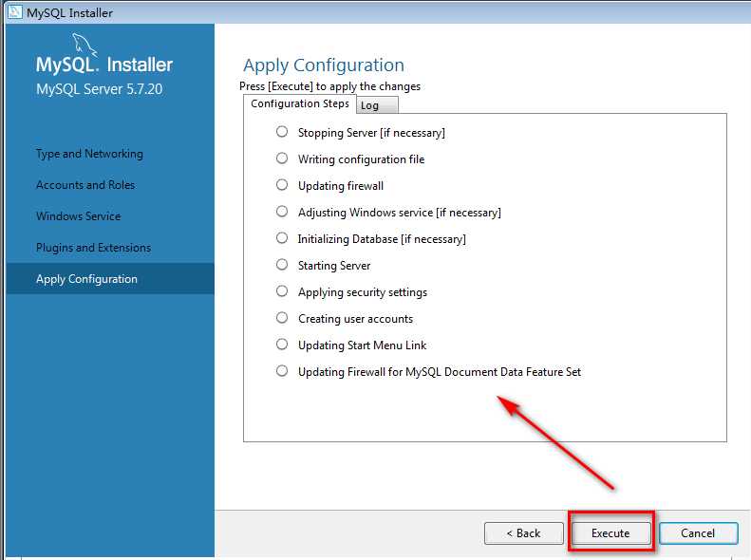Open Plugins and Extensions step

93,248
